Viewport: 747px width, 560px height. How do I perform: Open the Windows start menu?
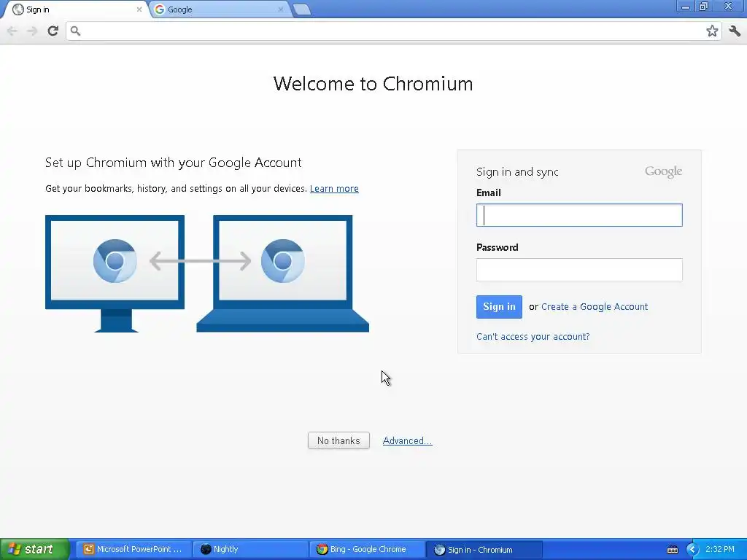(x=35, y=550)
